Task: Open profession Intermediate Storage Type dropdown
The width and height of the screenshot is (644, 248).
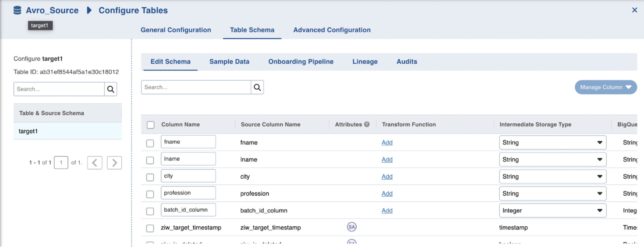Action: (x=553, y=194)
